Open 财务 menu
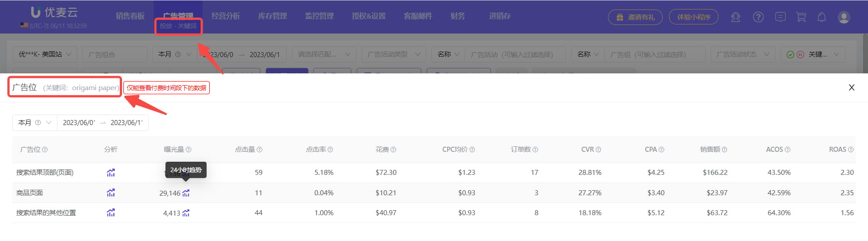 [458, 16]
